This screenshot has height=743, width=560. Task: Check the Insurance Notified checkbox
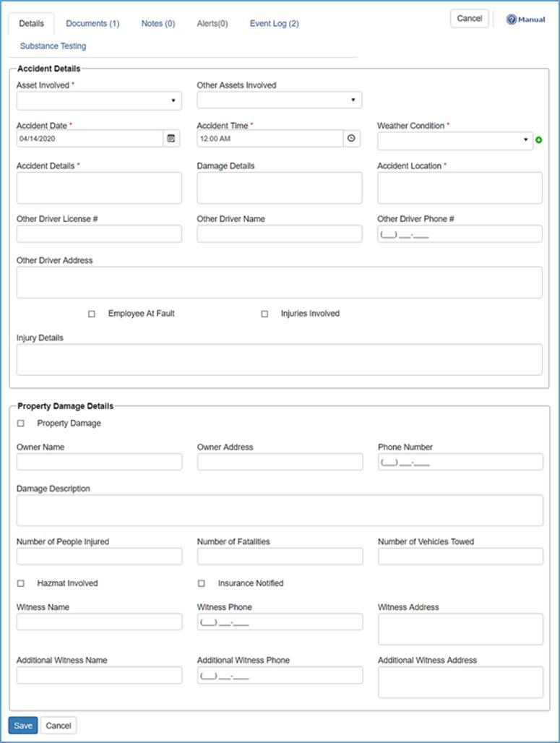click(202, 583)
